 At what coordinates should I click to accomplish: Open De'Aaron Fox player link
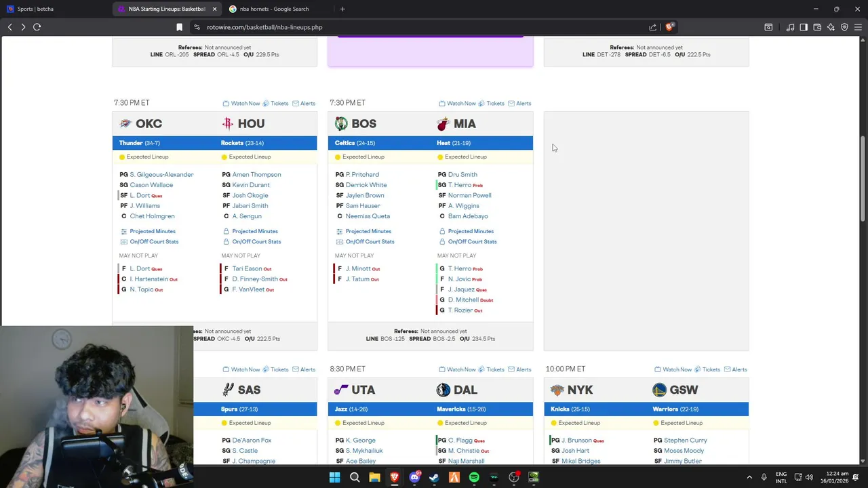point(252,441)
